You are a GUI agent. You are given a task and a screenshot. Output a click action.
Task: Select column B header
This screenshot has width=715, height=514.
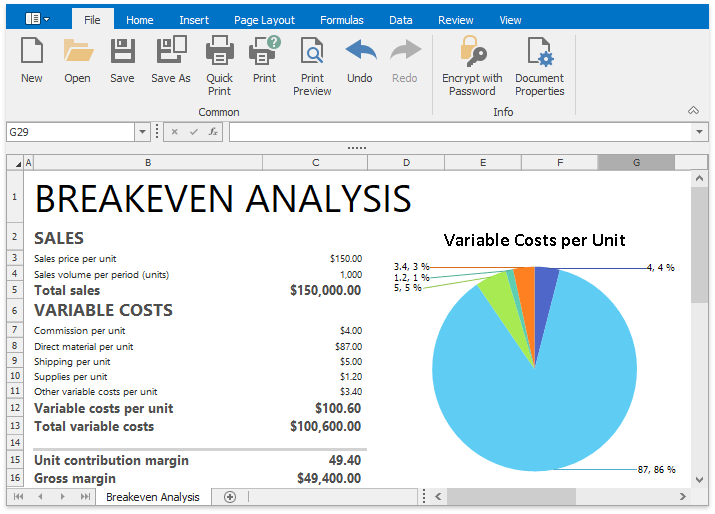pyautogui.click(x=148, y=162)
